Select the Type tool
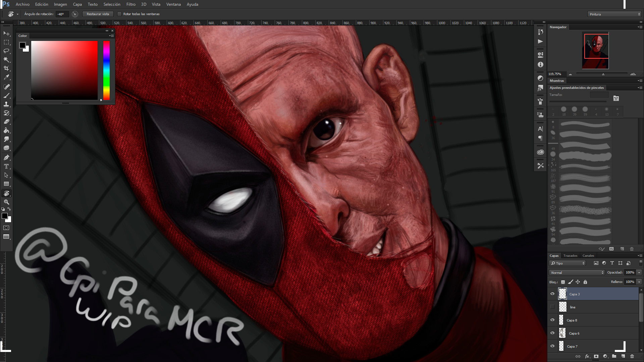 tap(6, 166)
